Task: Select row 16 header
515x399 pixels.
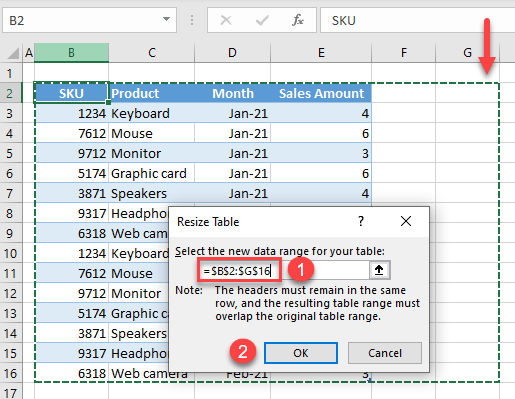Action: coord(11,373)
